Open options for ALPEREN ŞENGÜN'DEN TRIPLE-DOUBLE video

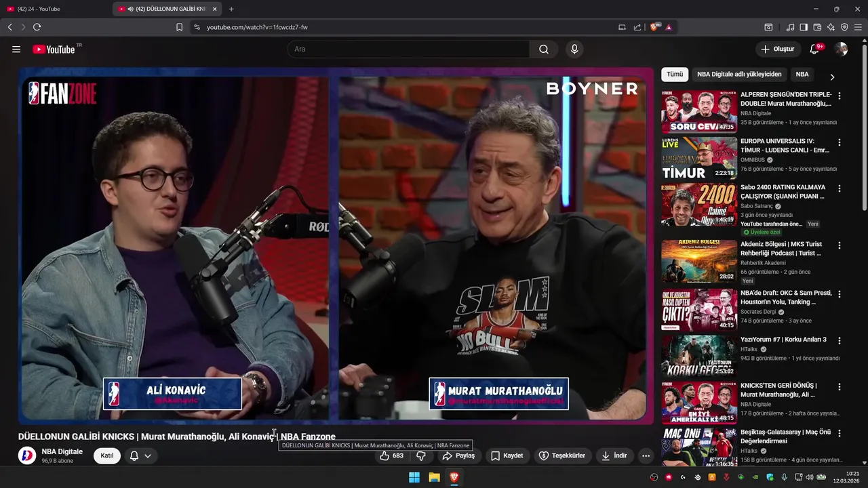[x=840, y=96]
